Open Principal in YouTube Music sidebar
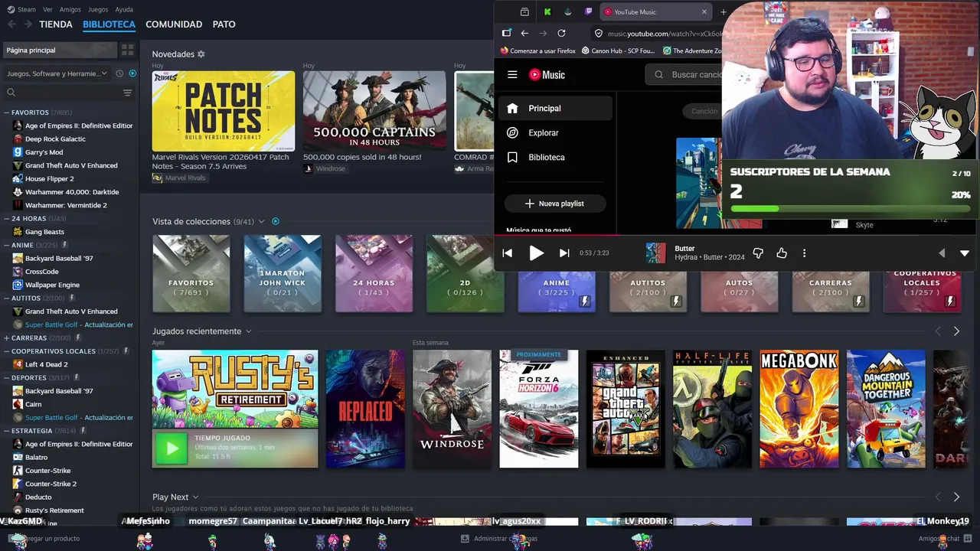The width and height of the screenshot is (980, 551). [555, 108]
